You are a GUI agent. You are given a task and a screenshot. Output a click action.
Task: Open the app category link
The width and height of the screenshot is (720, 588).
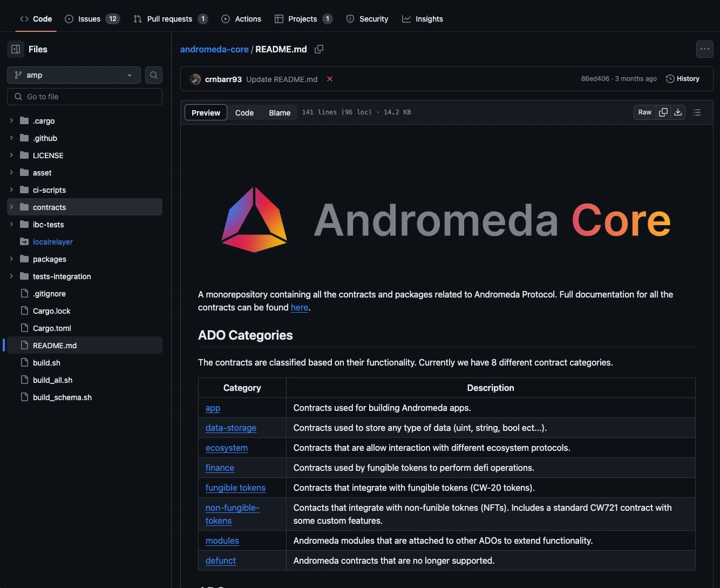pos(213,408)
